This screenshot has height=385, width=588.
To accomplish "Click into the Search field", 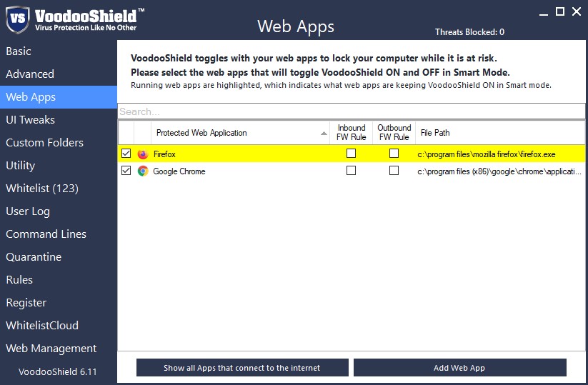I will point(351,111).
